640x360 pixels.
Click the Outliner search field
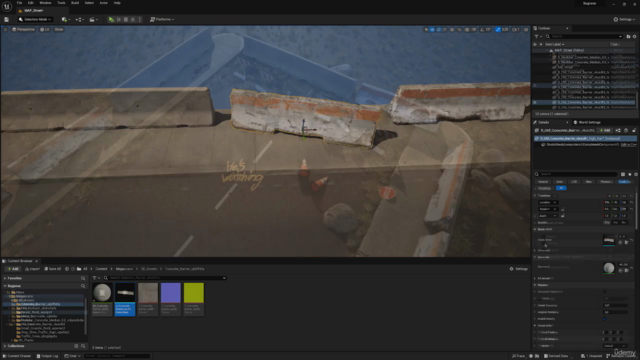click(x=584, y=36)
